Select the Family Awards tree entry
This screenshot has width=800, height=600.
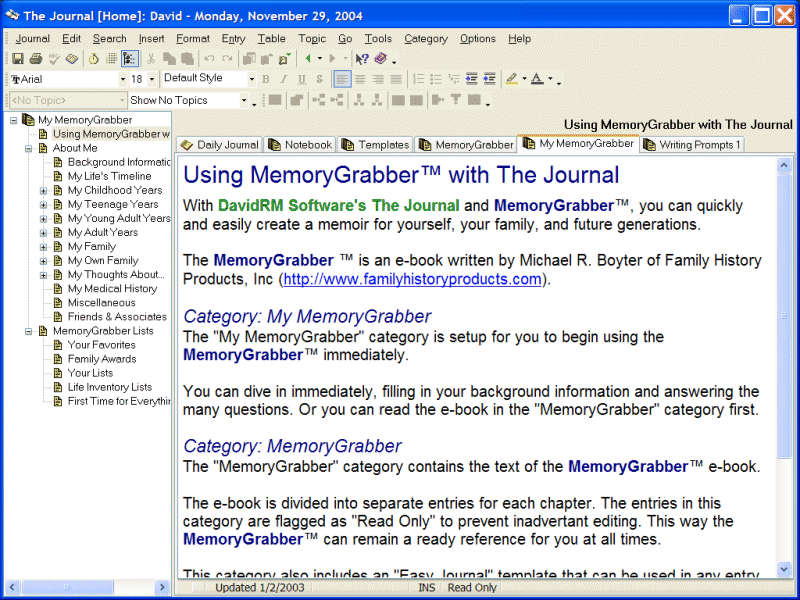click(x=102, y=359)
